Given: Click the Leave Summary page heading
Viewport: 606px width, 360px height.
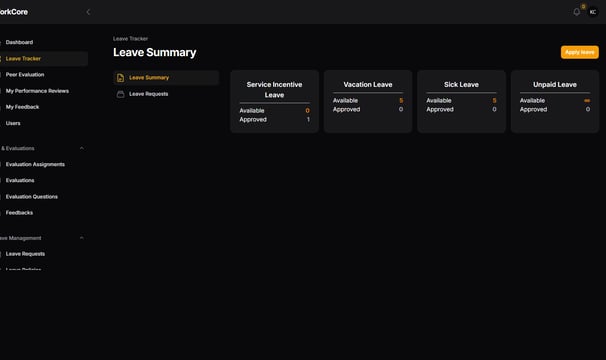Looking at the screenshot, I should 155,52.
